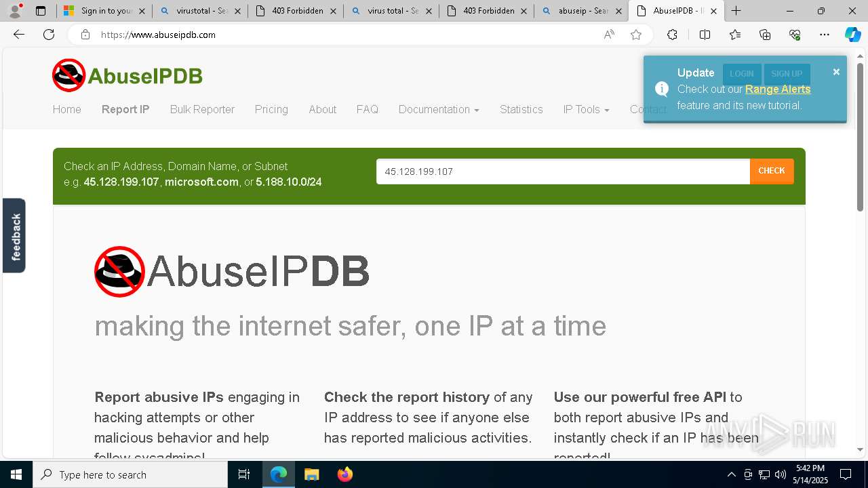Open clock showing 5:42 PM

(810, 474)
